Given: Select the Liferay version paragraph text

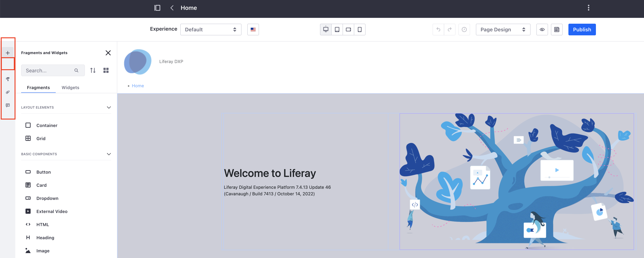Looking at the screenshot, I should 277,191.
